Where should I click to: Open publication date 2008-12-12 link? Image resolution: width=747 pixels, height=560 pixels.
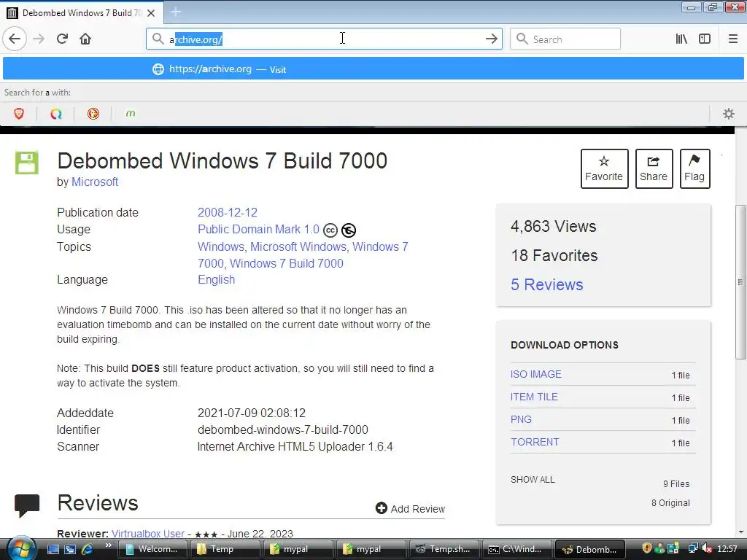228,212
